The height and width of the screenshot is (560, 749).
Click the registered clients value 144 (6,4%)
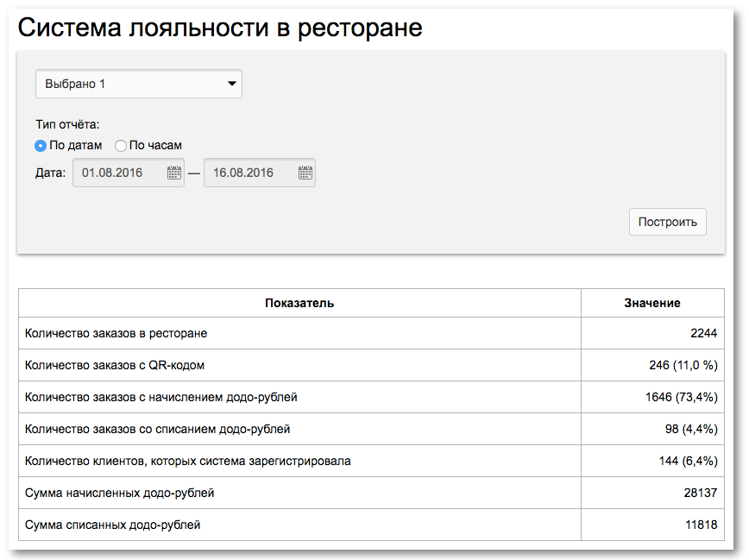[x=688, y=461]
